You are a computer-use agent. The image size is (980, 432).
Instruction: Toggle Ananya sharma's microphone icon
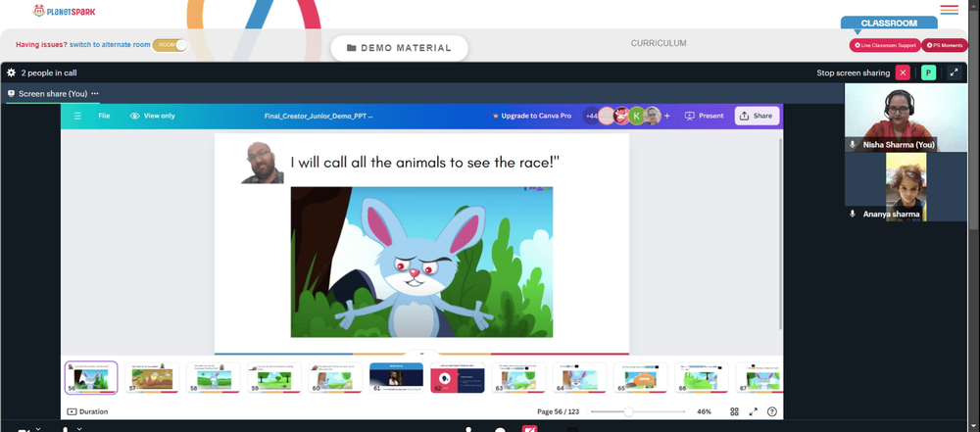click(852, 214)
